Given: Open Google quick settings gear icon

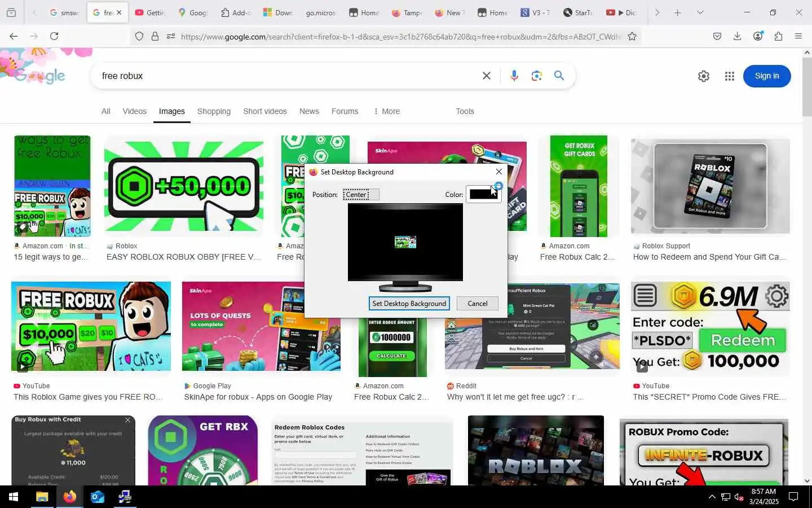Looking at the screenshot, I should point(704,76).
